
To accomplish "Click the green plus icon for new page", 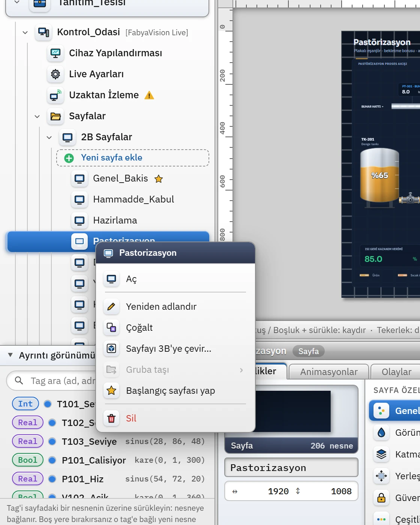I will coord(69,158).
